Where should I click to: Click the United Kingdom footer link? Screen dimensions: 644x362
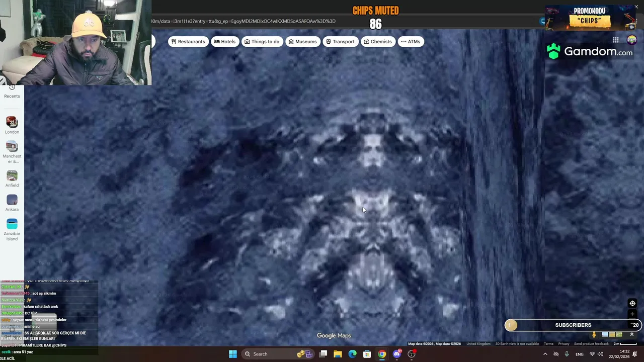tap(478, 344)
